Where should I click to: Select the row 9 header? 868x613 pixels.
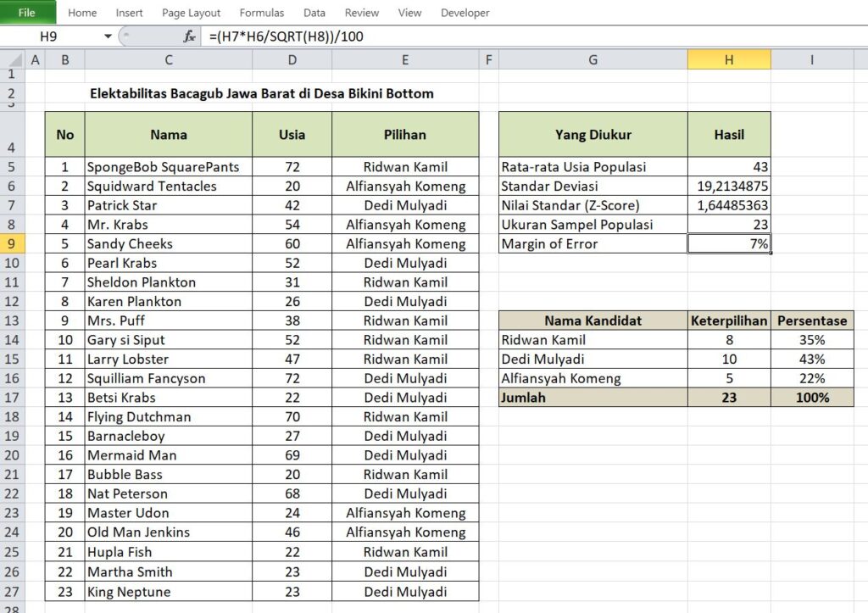(x=13, y=244)
